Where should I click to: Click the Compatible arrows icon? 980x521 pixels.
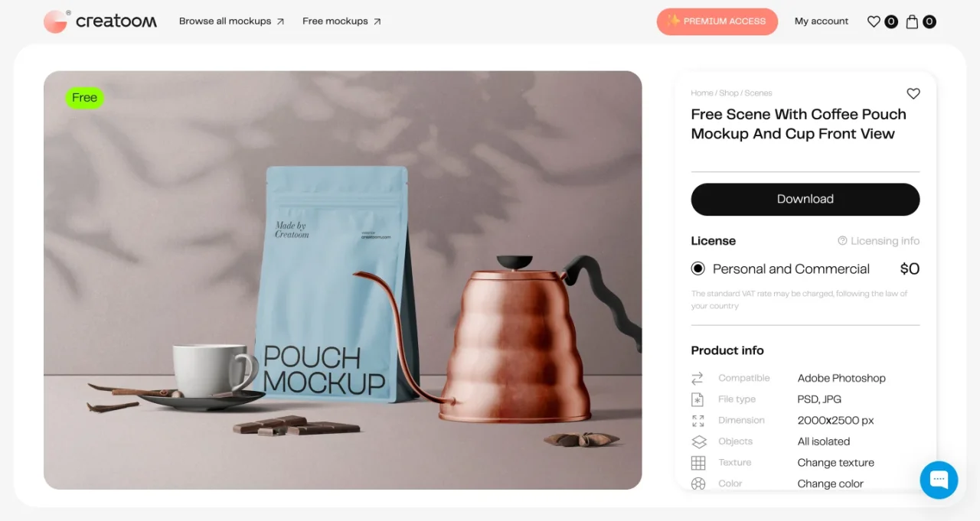coord(697,378)
